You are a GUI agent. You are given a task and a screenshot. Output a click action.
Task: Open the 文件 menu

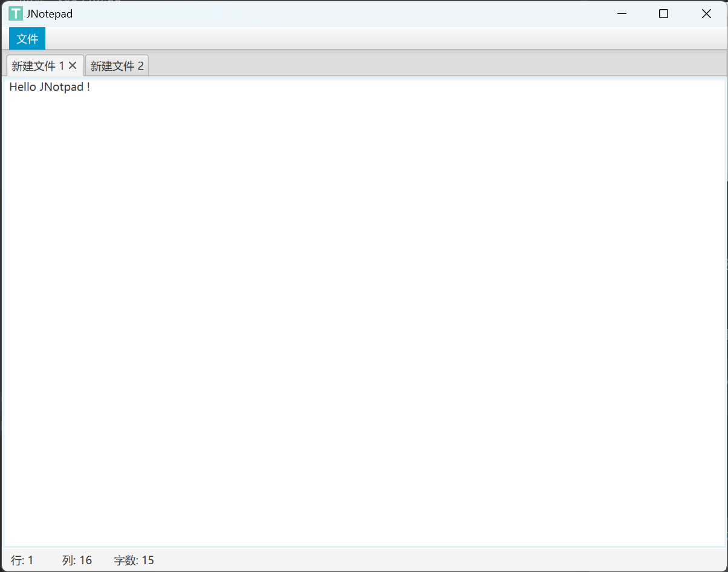tap(27, 38)
